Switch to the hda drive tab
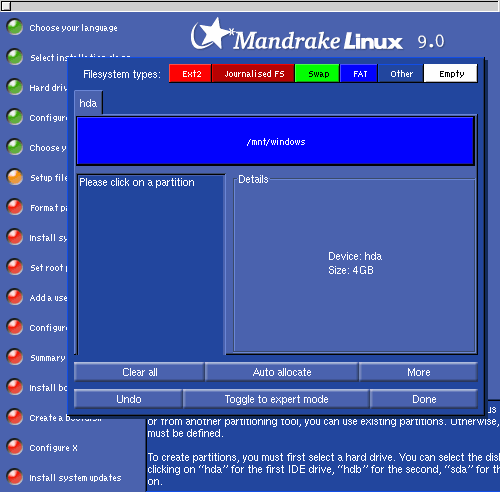This screenshot has height=492, width=500. pyautogui.click(x=88, y=103)
